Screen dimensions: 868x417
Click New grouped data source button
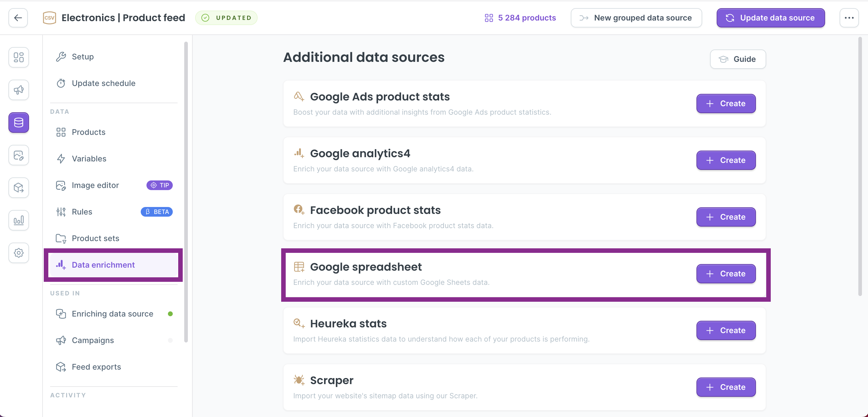[636, 18]
